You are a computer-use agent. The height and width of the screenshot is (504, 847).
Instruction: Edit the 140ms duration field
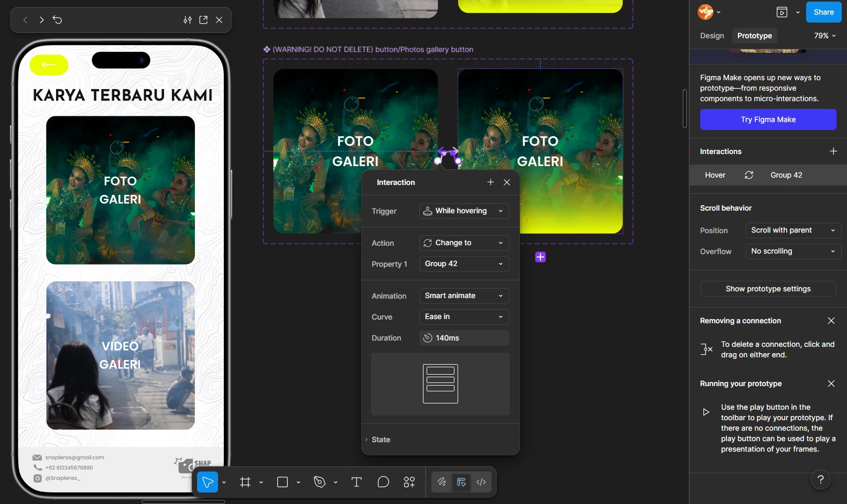tap(464, 338)
